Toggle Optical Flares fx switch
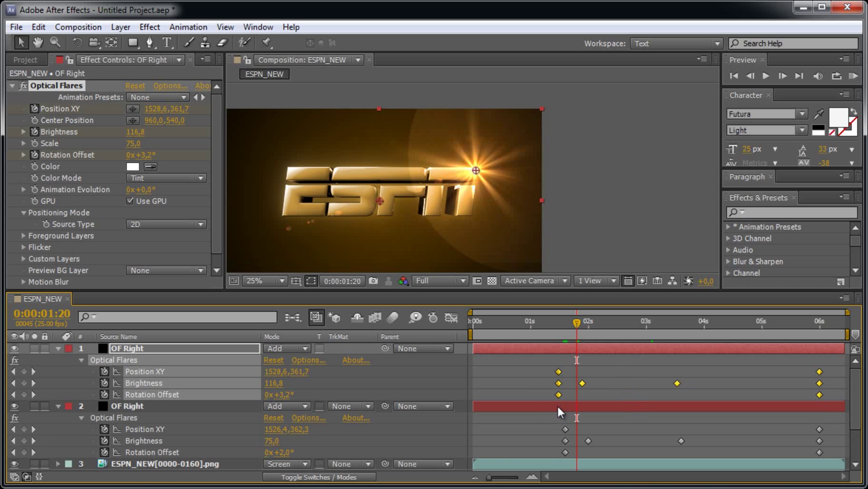 click(23, 86)
